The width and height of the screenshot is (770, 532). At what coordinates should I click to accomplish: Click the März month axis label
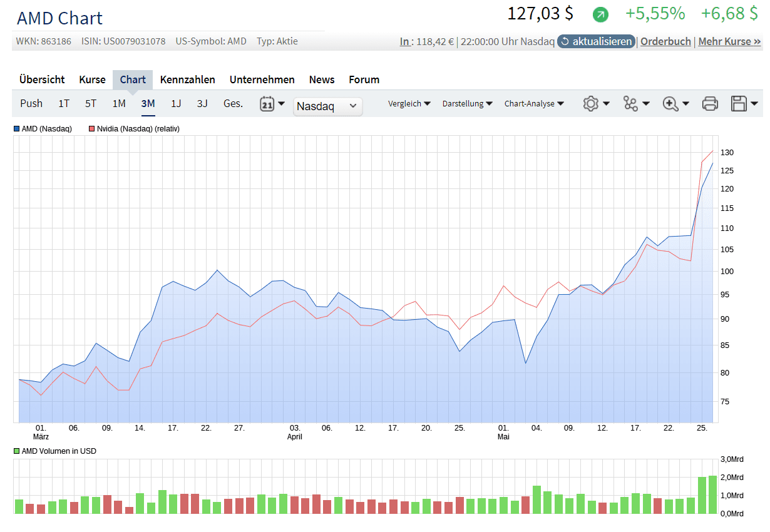tap(41, 437)
